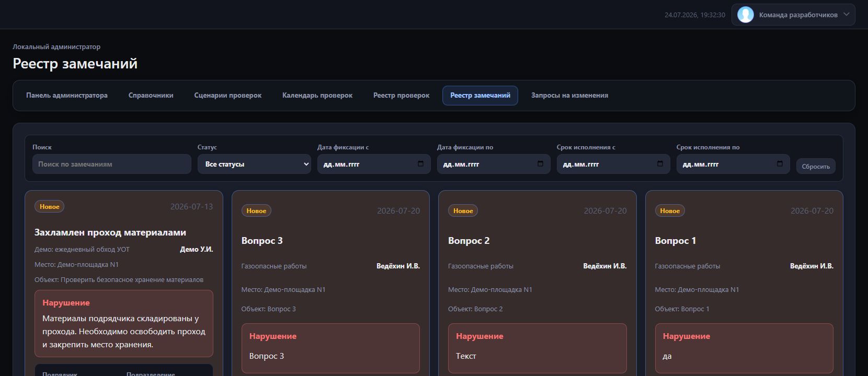Click Объект: Проверить безопасное хранение материалов
The image size is (868, 376).
tap(119, 280)
